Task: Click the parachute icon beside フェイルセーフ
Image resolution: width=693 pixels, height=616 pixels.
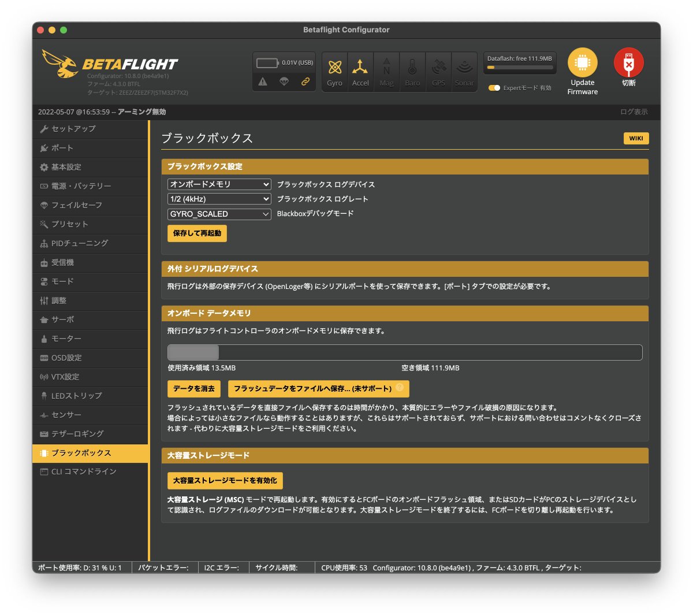Action: pyautogui.click(x=44, y=205)
